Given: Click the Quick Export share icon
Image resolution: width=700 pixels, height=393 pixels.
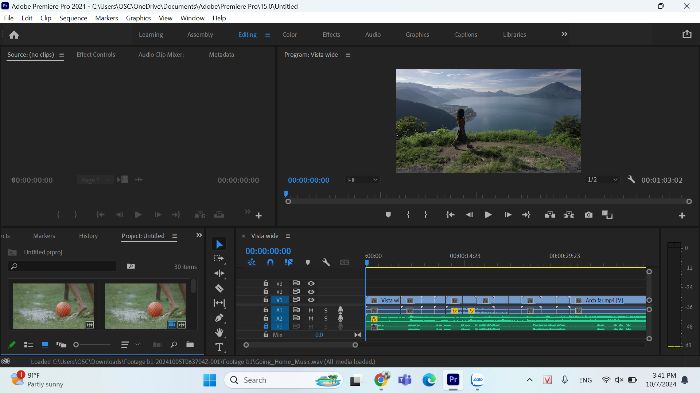Looking at the screenshot, I should pyautogui.click(x=687, y=34).
